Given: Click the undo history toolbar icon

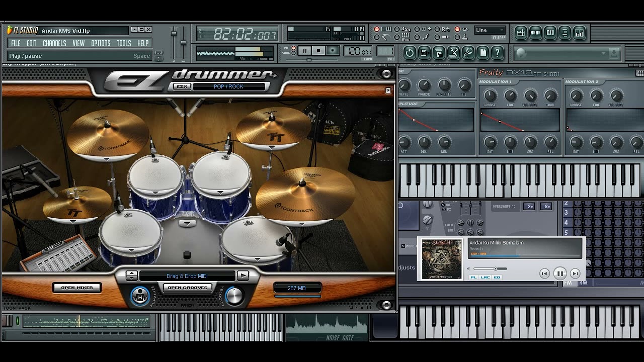Looking at the screenshot, I should (x=410, y=52).
